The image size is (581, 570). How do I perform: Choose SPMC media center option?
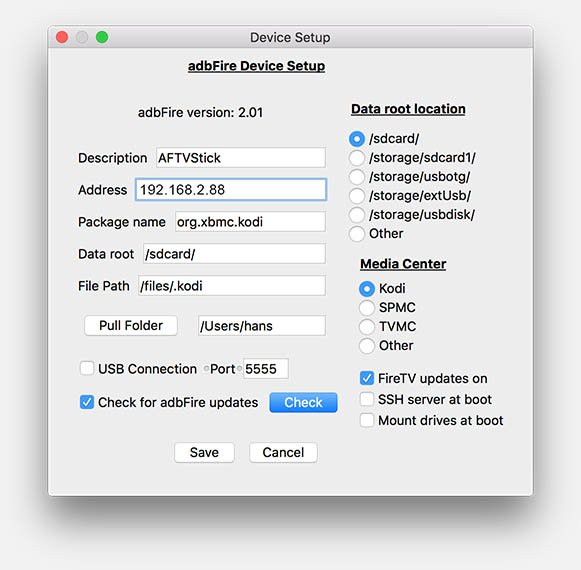click(x=366, y=308)
